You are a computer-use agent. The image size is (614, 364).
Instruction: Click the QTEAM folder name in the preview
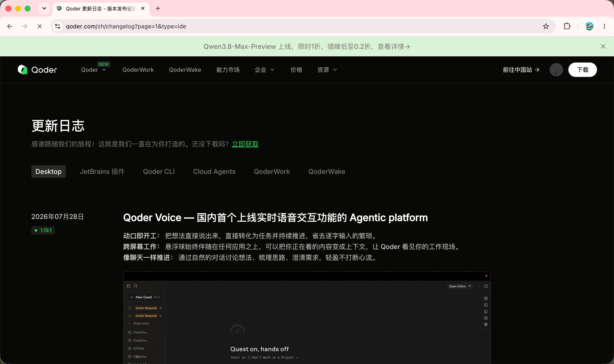139,349
